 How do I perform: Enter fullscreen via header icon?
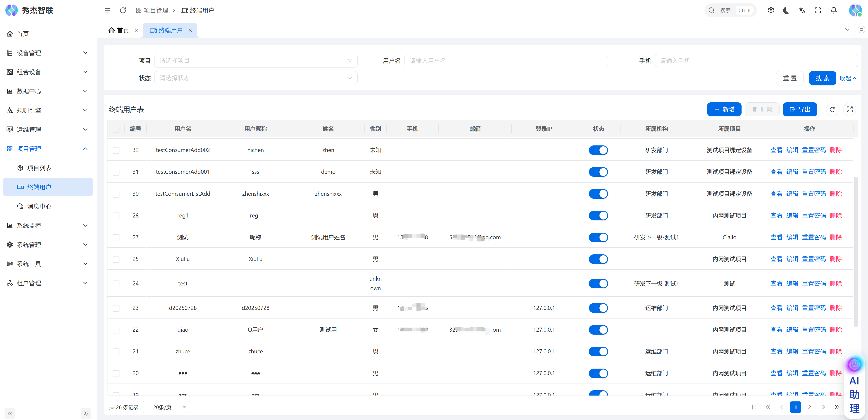[x=818, y=10]
